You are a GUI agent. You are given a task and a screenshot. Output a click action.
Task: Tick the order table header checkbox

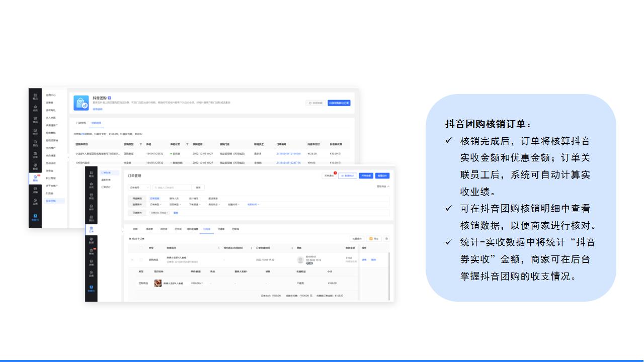tap(141, 248)
